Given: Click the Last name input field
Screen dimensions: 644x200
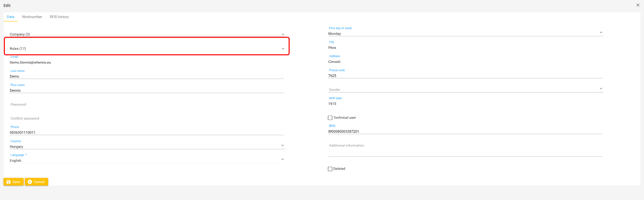Looking at the screenshot, I should [x=146, y=76].
